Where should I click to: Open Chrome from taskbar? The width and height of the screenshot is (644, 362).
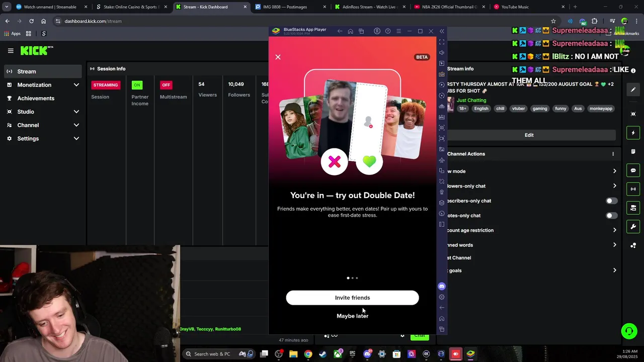coord(308,354)
